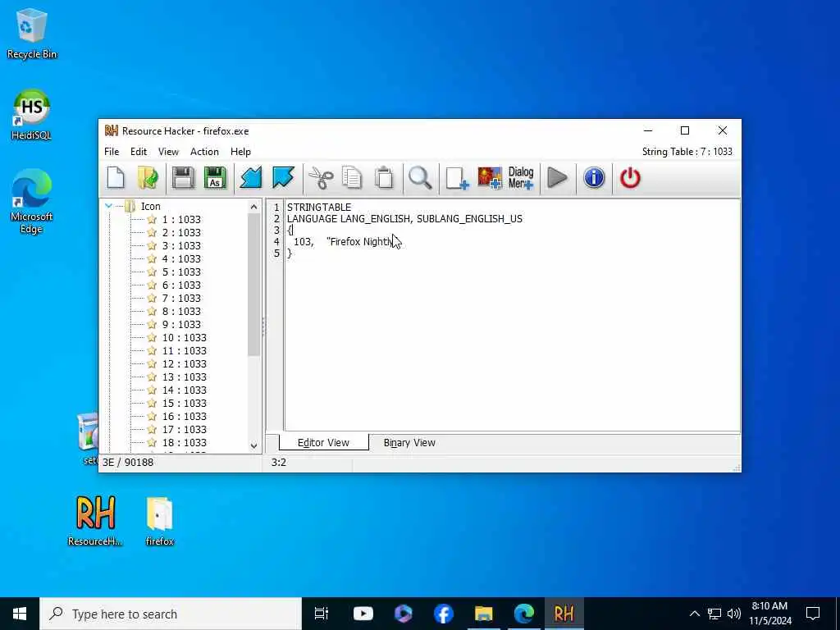Switch to the Editor View tab
Image resolution: width=840 pixels, height=630 pixels.
[323, 442]
